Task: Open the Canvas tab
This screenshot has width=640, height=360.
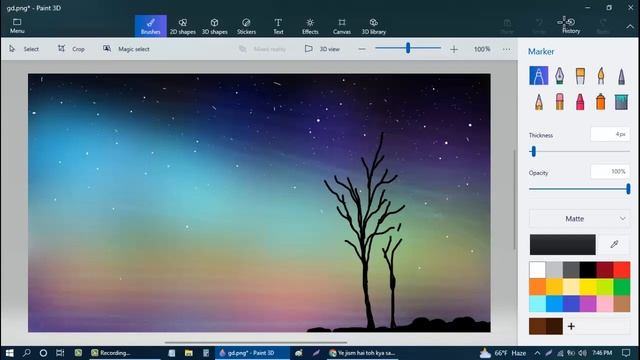Action: pyautogui.click(x=342, y=26)
